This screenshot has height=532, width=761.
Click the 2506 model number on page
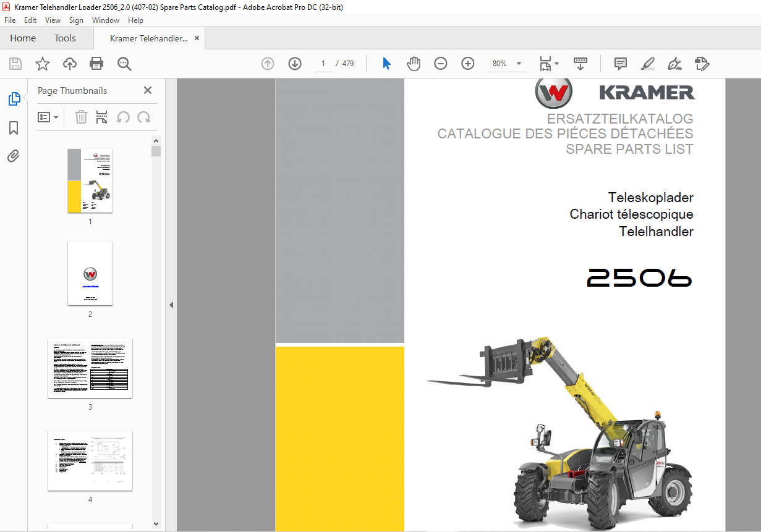click(x=640, y=278)
